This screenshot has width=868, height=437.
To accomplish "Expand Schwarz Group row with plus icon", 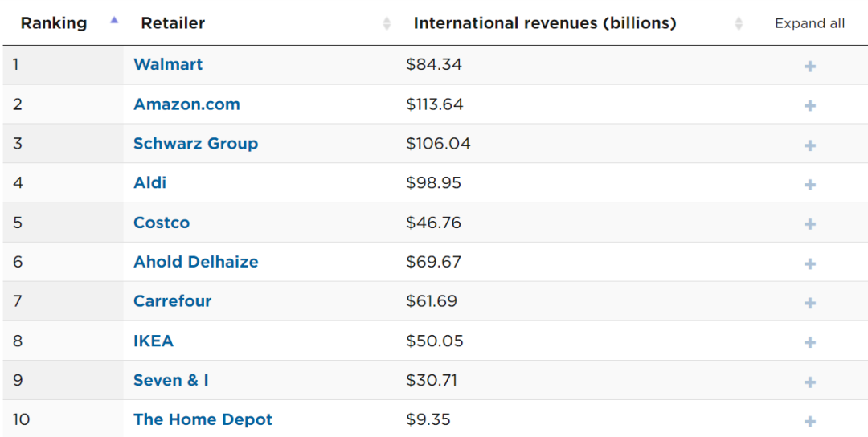I will pos(809,145).
